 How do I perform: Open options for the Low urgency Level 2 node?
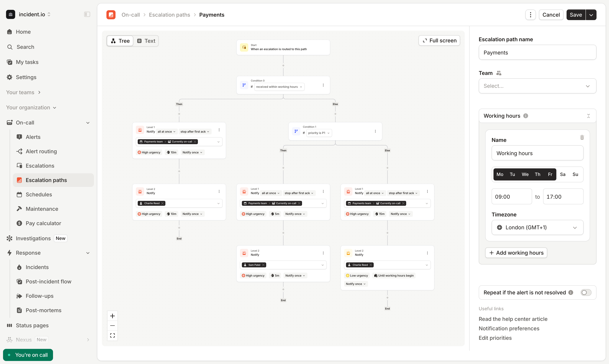pos(427,253)
